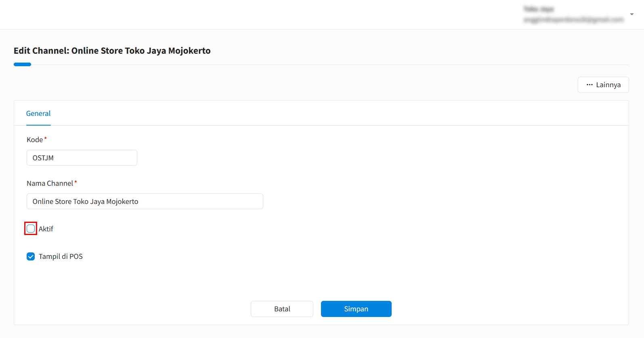Switch to the General tab
This screenshot has height=338, width=644.
click(38, 113)
